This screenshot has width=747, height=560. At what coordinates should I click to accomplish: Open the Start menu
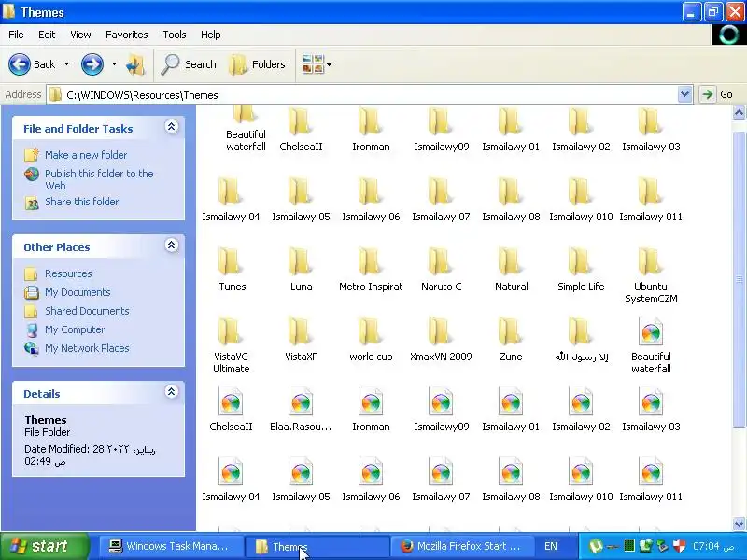[x=45, y=546]
